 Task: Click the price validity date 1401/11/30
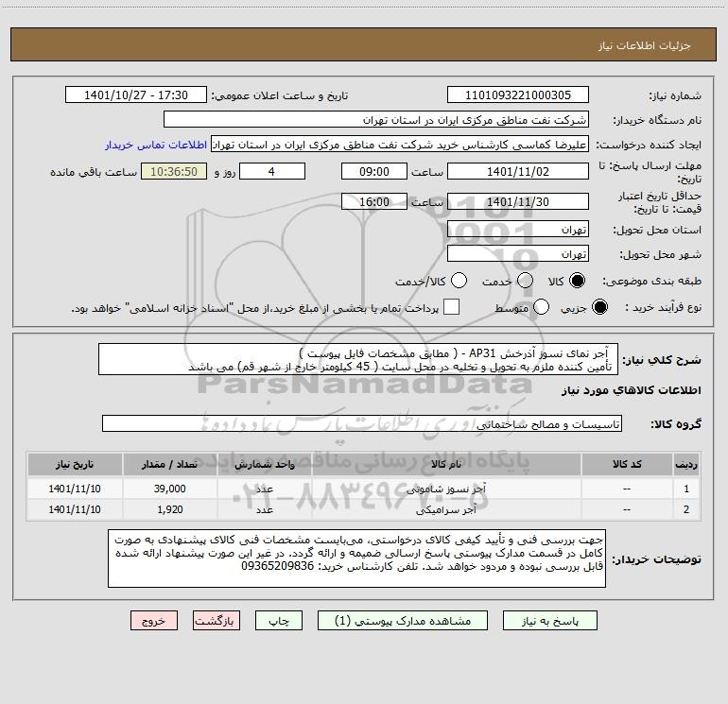point(518,202)
